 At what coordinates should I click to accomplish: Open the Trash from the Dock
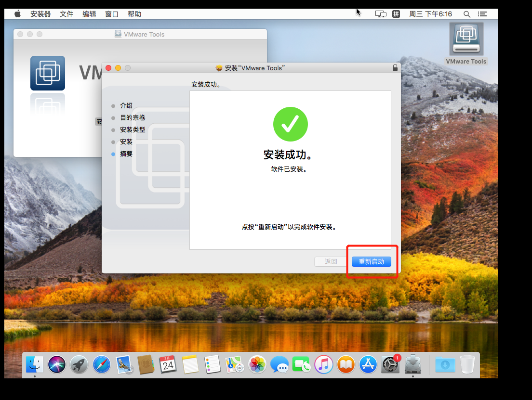[467, 365]
